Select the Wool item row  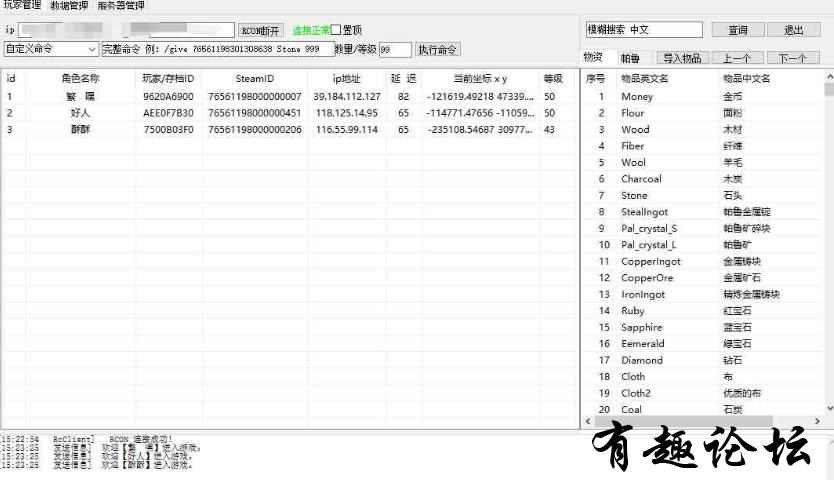(x=702, y=162)
